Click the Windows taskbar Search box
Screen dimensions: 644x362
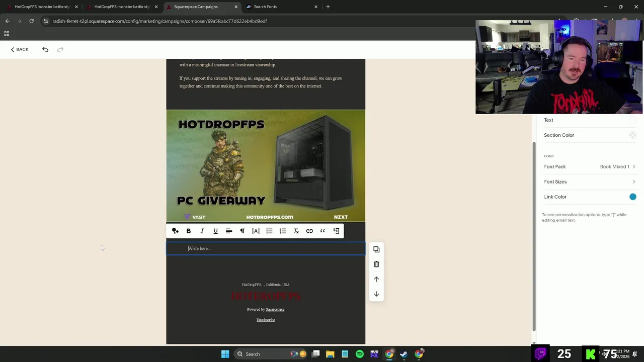pyautogui.click(x=271, y=354)
